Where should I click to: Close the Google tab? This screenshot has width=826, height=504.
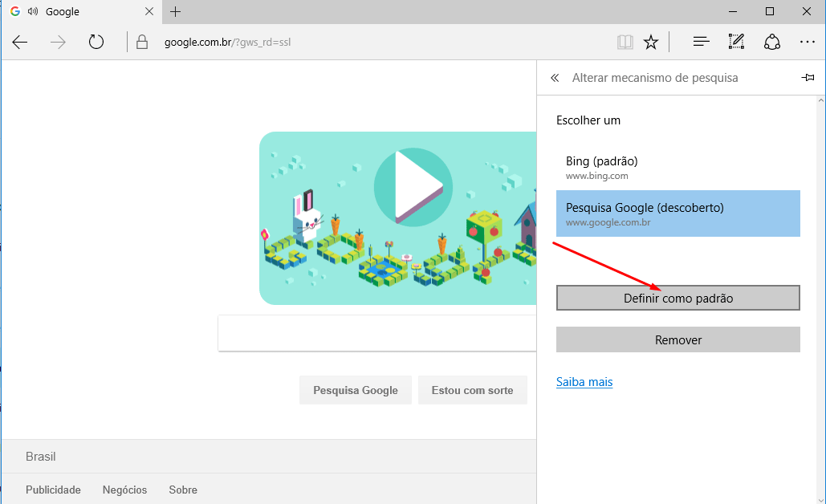point(149,11)
